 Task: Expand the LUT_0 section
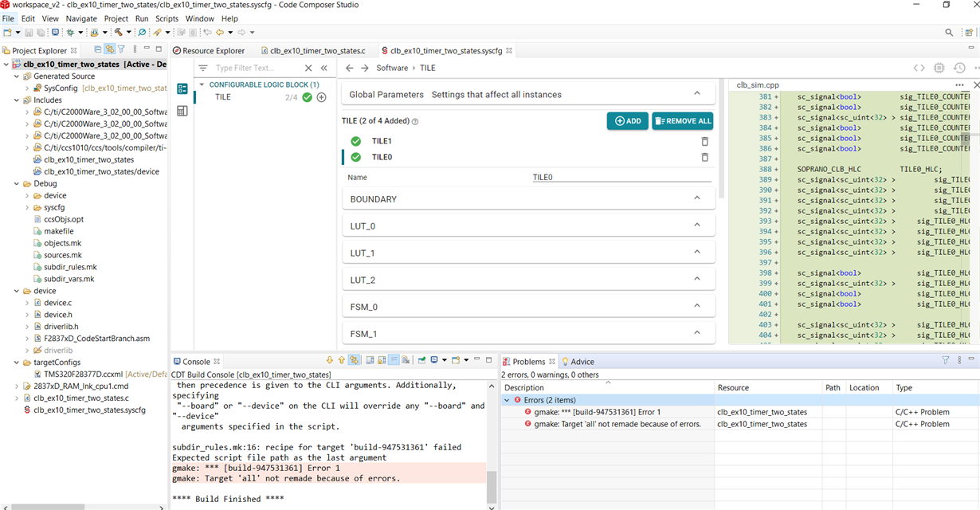point(697,226)
